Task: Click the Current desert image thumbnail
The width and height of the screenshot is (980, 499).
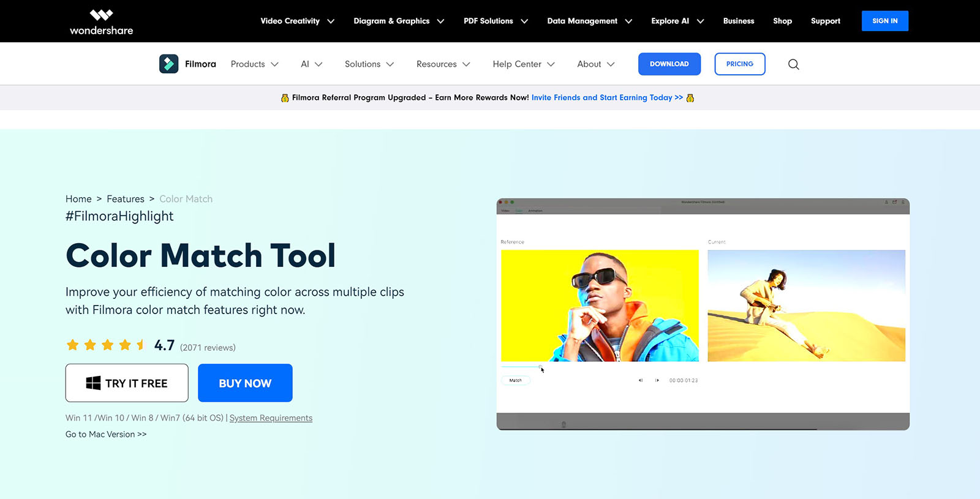Action: coord(806,306)
